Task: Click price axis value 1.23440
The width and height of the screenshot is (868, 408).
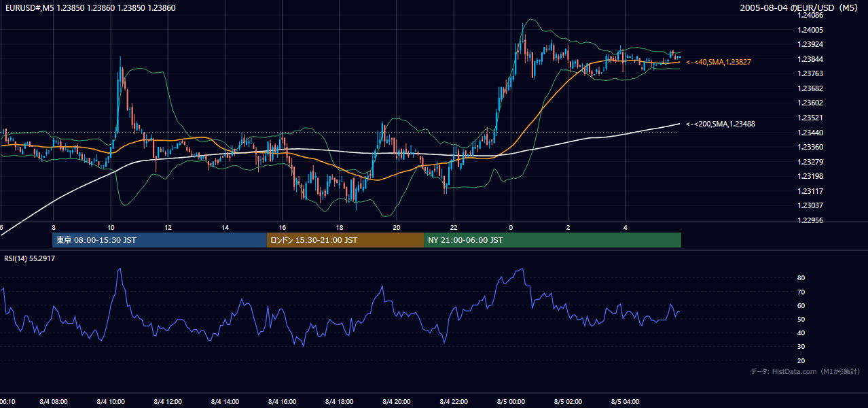Action: (810, 133)
